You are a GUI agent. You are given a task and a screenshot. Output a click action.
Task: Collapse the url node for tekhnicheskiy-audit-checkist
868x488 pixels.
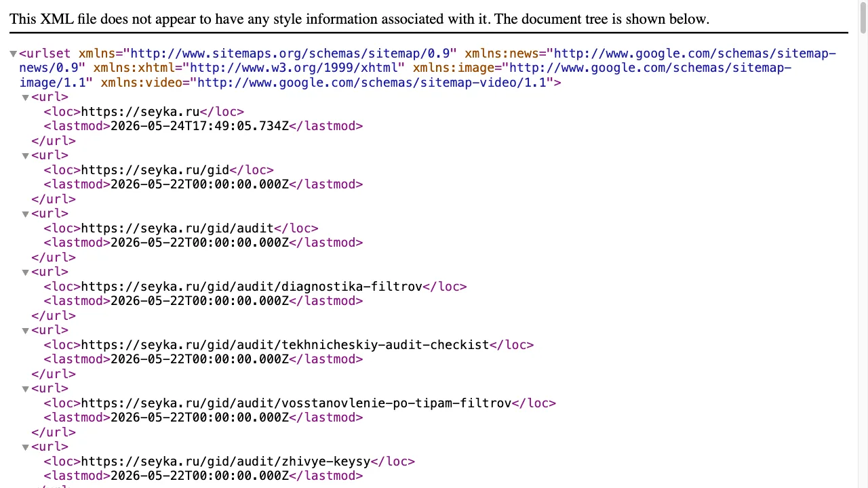tap(25, 331)
